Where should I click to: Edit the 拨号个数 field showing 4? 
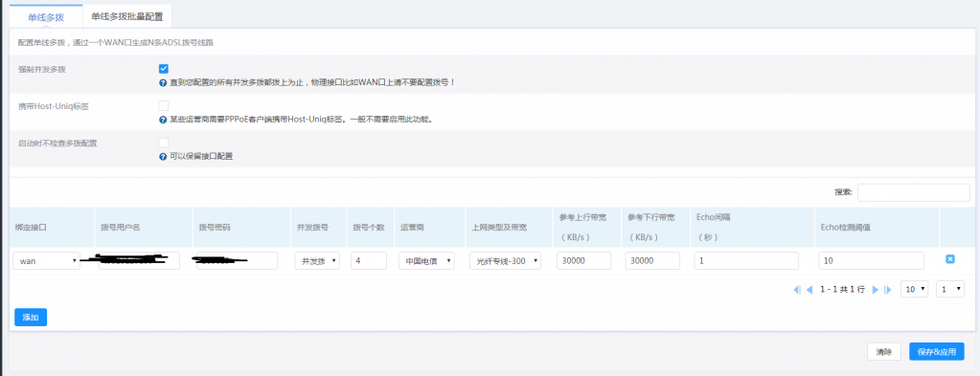369,261
